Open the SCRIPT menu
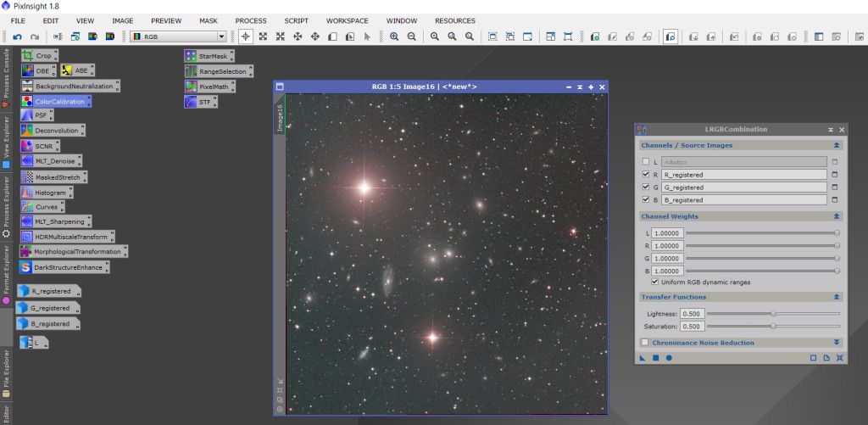868x425 pixels. coord(296,20)
